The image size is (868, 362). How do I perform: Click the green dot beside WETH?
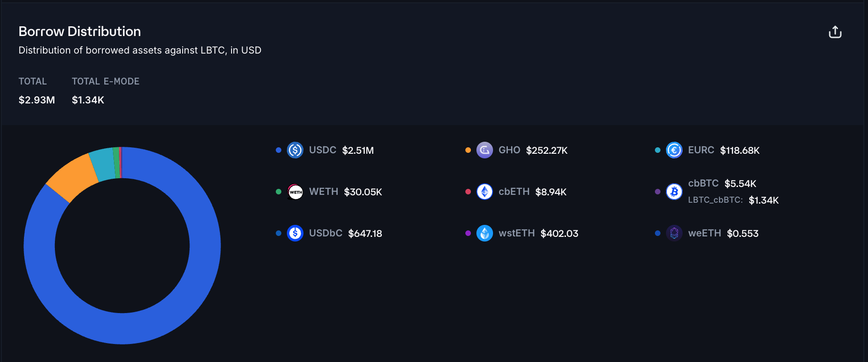(279, 192)
